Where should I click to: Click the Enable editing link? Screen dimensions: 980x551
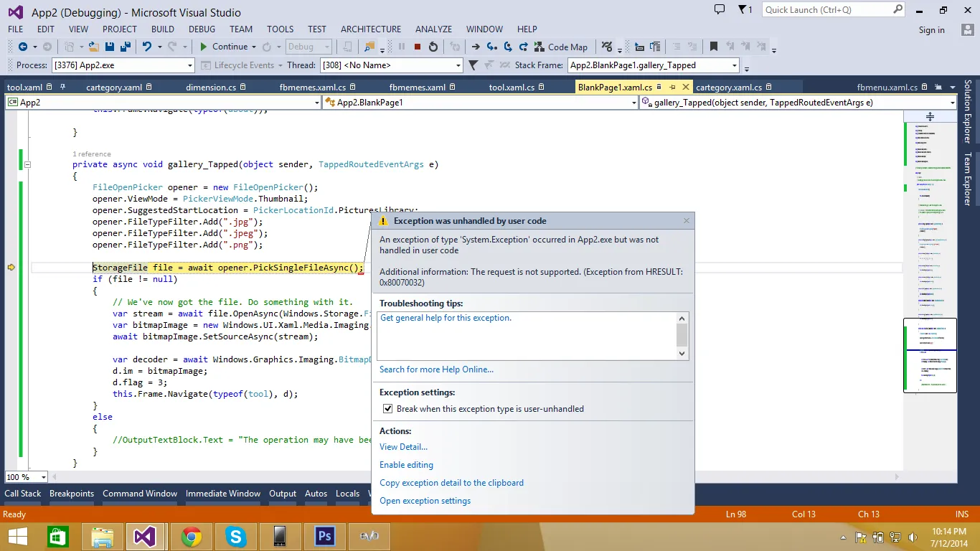pyautogui.click(x=406, y=465)
